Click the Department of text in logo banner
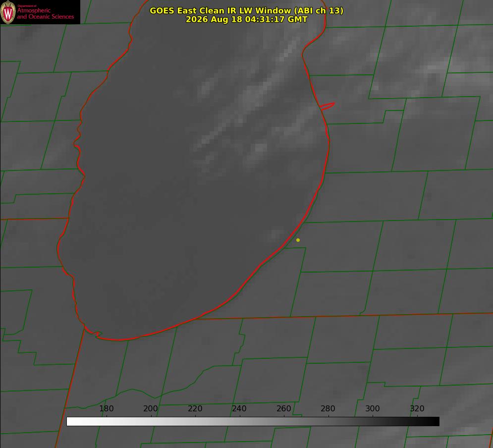This screenshot has width=493, height=448. 27,6
